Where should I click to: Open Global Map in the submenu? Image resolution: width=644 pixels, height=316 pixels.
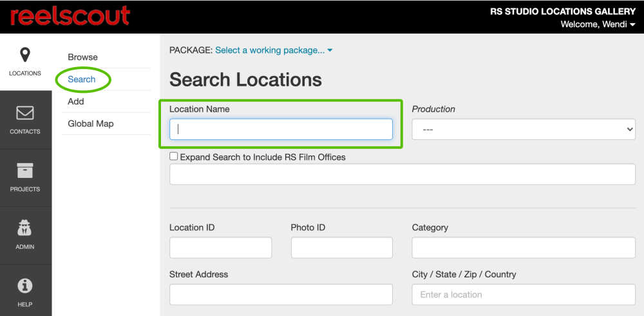pos(91,123)
